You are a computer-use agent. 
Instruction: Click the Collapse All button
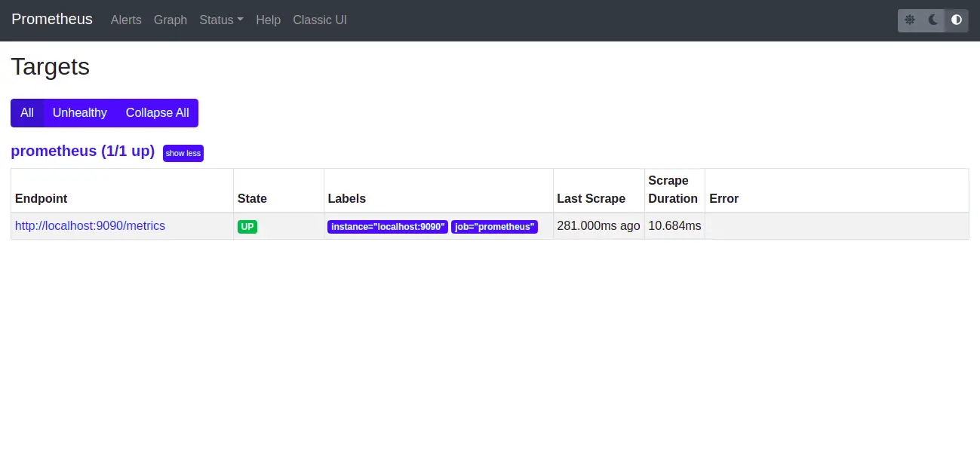(157, 113)
